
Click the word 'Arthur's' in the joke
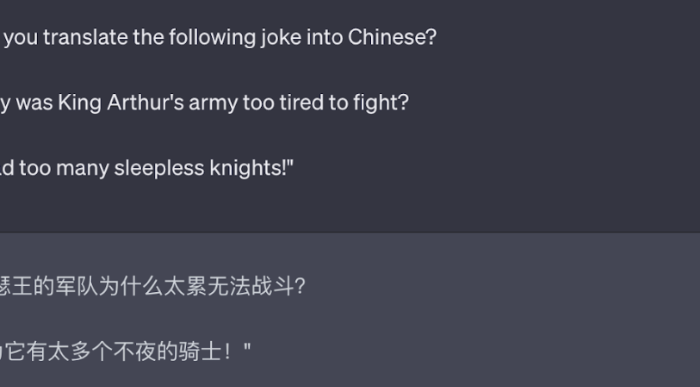(x=146, y=103)
